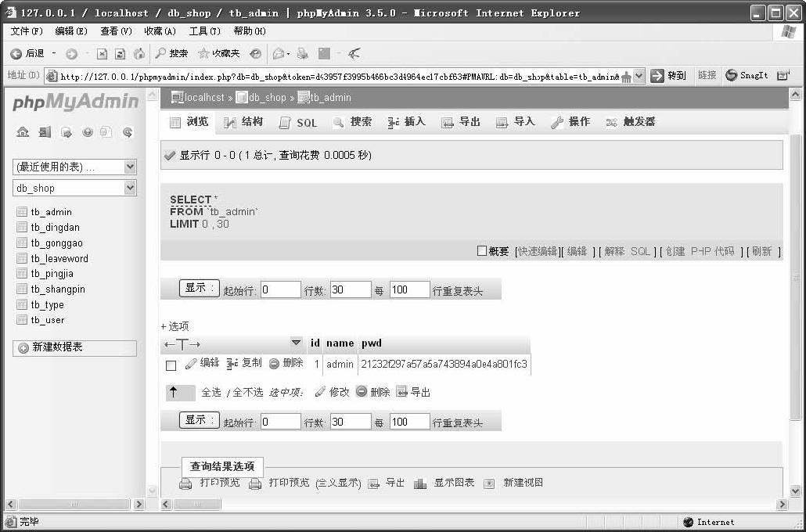Click the browse icon beside tb_pingjia
Viewport: 806px width, 532px height.
22,274
